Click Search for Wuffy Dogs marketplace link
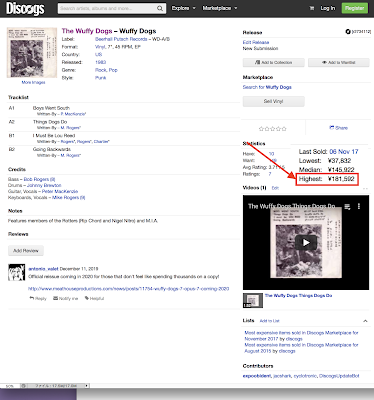374x400 pixels. (267, 87)
